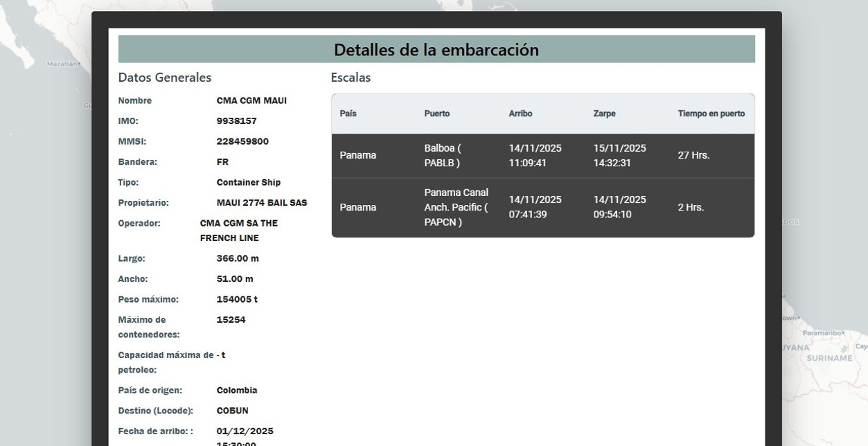Click the vessel name CMA CGM MAUI
Image resolution: width=868 pixels, height=446 pixels.
251,100
